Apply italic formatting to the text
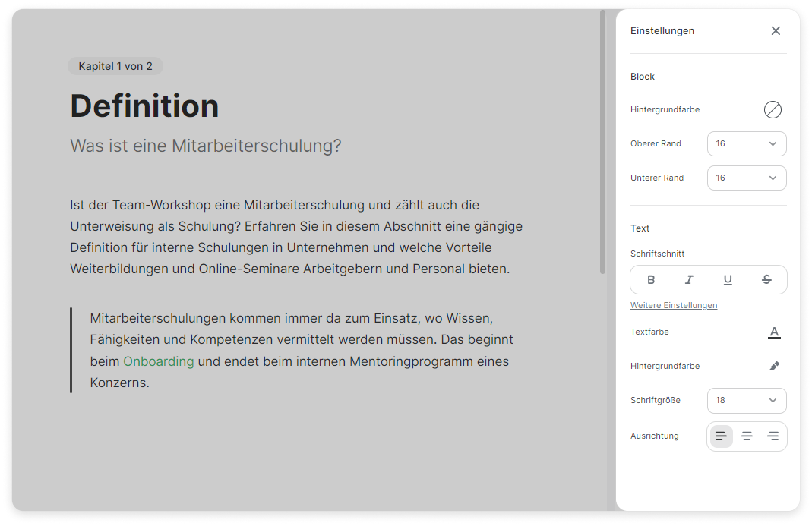The height and width of the screenshot is (526, 812). pyautogui.click(x=689, y=280)
